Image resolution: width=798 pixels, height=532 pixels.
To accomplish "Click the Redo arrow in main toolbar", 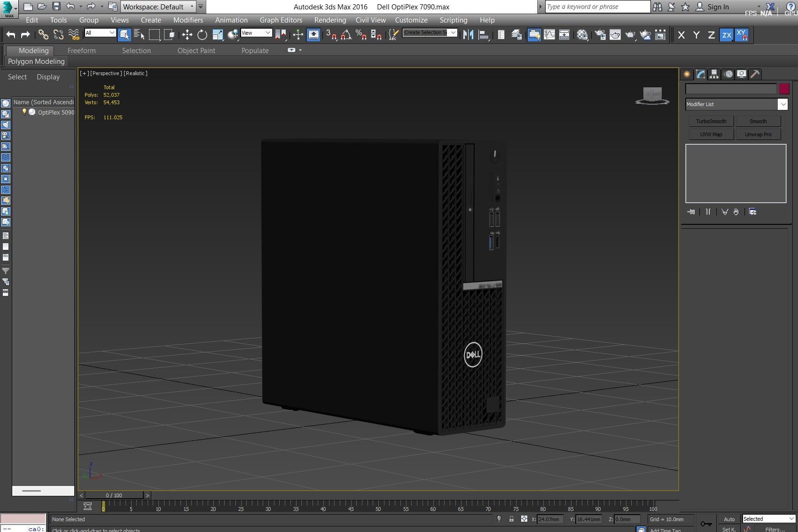I will click(x=25, y=34).
